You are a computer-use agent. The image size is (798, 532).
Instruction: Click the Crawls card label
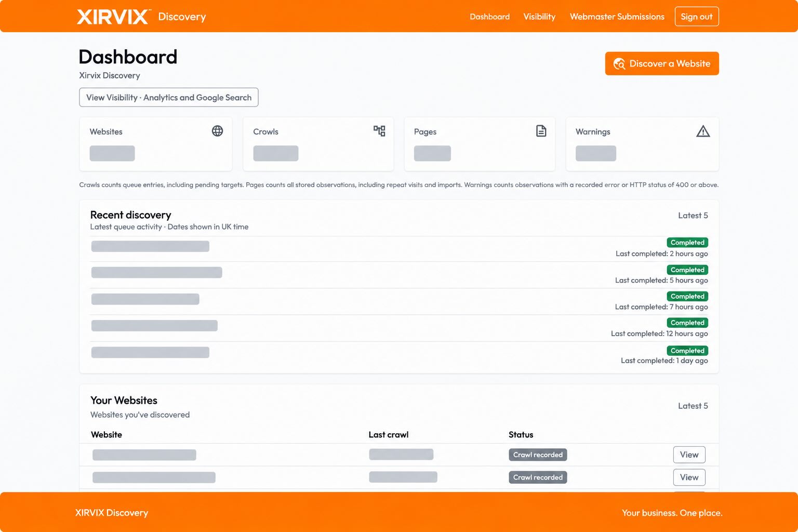point(265,132)
